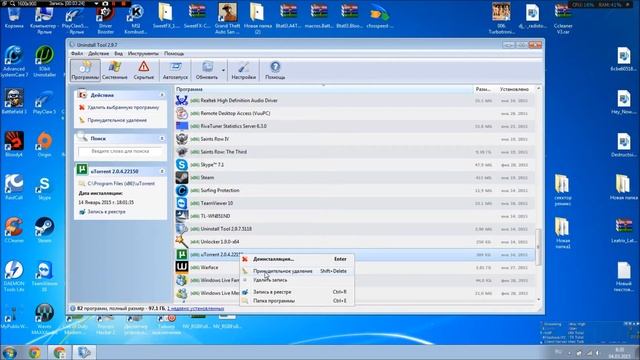Screen dimensions: 640x360
Task: Open Uninstall Tool taskbar button
Action: [x=84, y=352]
